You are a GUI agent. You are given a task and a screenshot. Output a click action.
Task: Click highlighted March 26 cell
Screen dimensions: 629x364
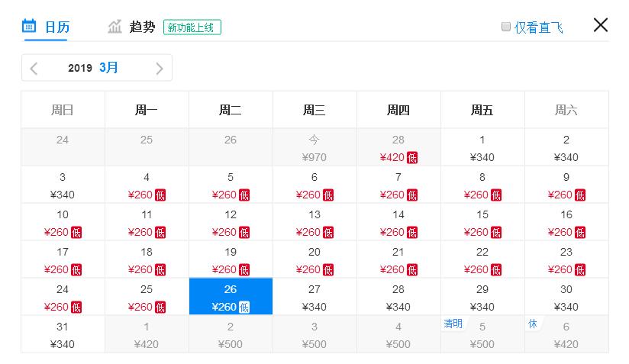(231, 297)
